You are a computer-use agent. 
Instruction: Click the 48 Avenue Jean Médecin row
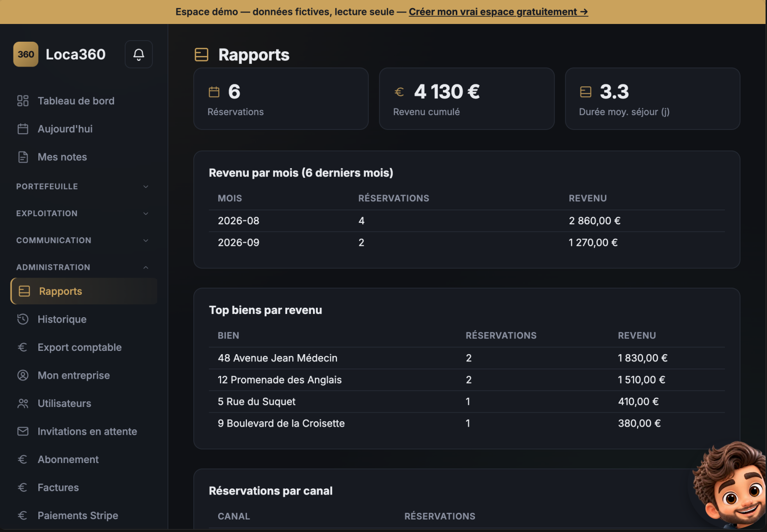coord(467,358)
